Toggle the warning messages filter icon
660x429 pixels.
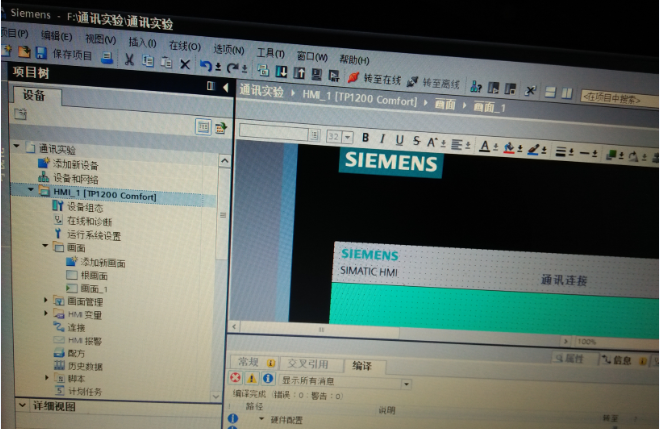252,378
